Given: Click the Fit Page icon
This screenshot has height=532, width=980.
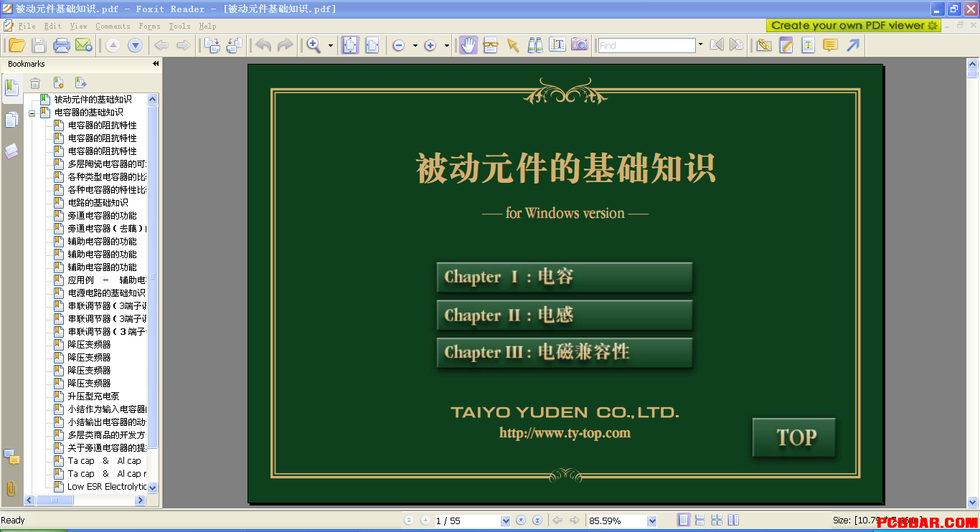Looking at the screenshot, I should coord(349,45).
